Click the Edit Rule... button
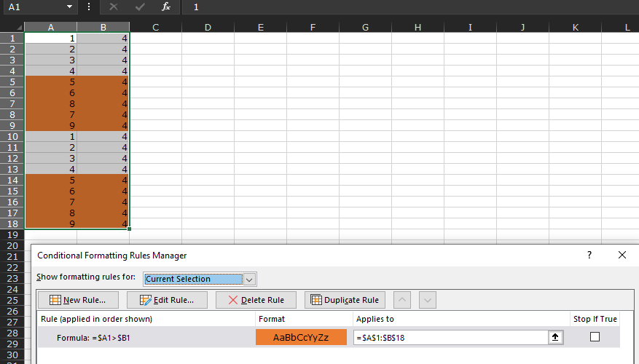This screenshot has height=364, width=639. 167,300
